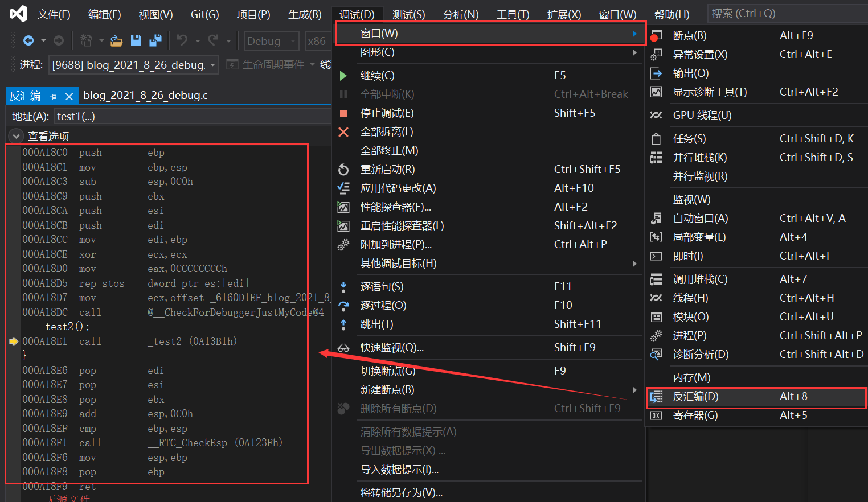Open 附加到进程(P)...

point(487,244)
